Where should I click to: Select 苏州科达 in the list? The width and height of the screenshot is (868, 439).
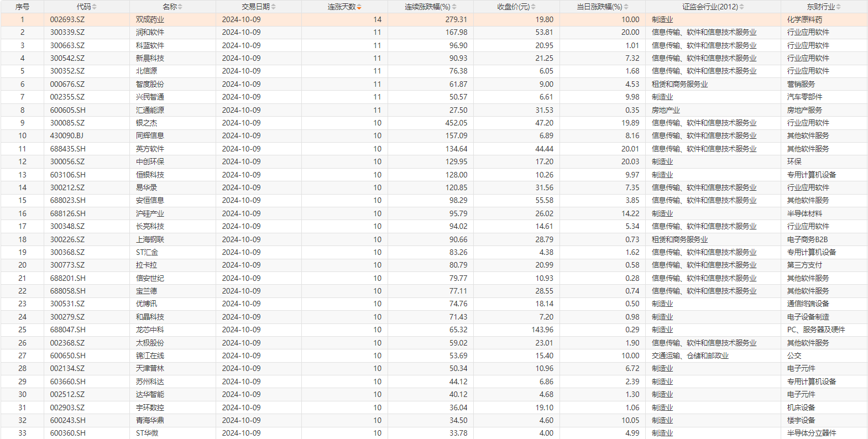pos(150,381)
